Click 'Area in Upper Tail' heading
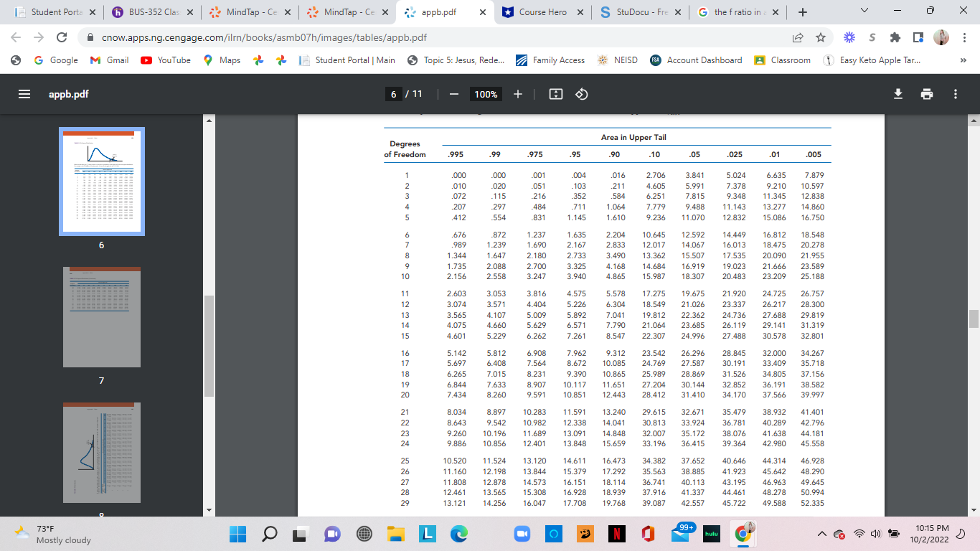The image size is (980, 551). pos(633,137)
